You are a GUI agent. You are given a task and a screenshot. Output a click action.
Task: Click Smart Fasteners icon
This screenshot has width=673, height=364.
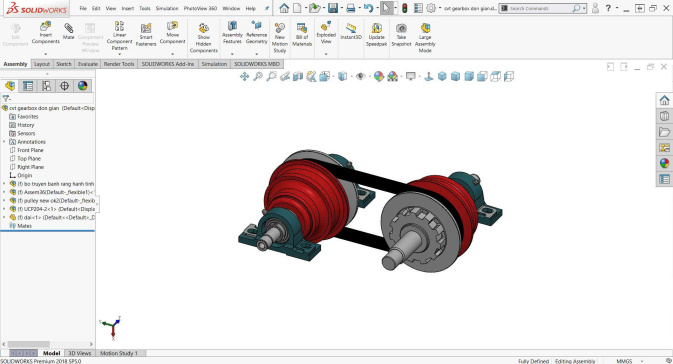146,34
